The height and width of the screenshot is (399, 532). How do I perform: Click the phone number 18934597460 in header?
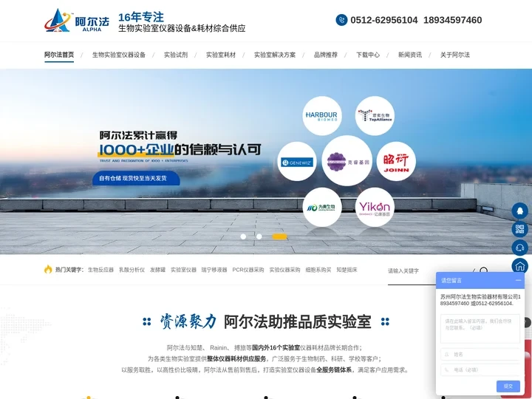(x=453, y=20)
